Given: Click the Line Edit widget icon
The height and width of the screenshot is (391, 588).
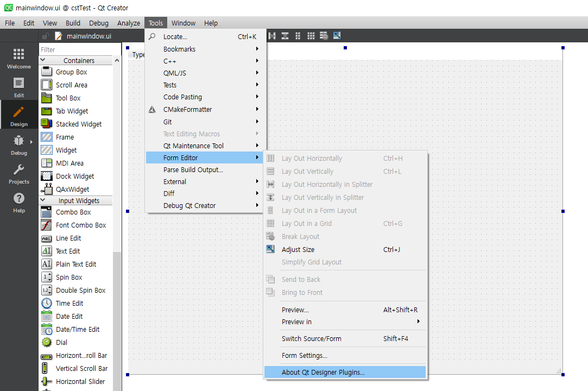Looking at the screenshot, I should pos(47,238).
